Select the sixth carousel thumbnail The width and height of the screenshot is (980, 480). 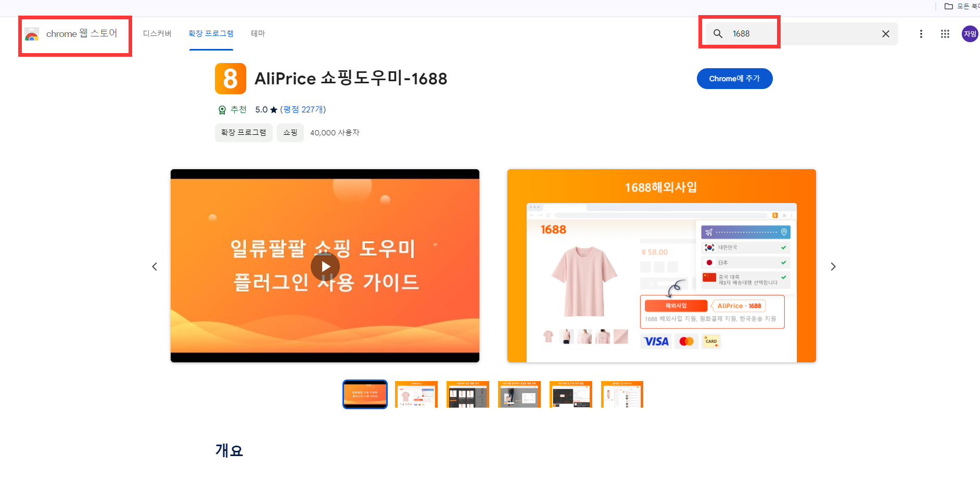click(622, 394)
